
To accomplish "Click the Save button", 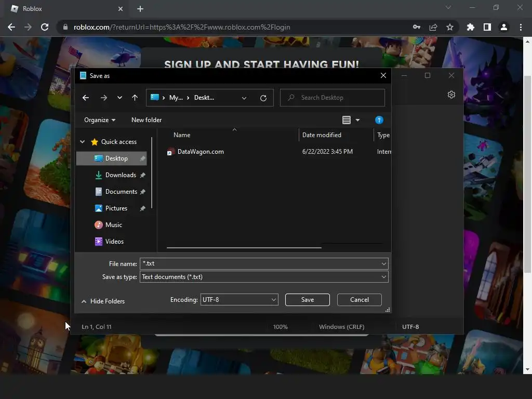I will click(x=308, y=300).
